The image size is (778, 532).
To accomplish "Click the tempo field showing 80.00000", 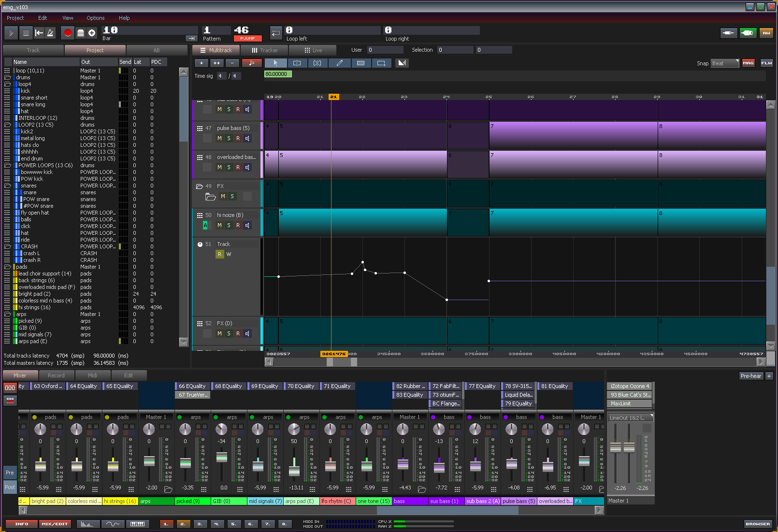I will coord(278,74).
